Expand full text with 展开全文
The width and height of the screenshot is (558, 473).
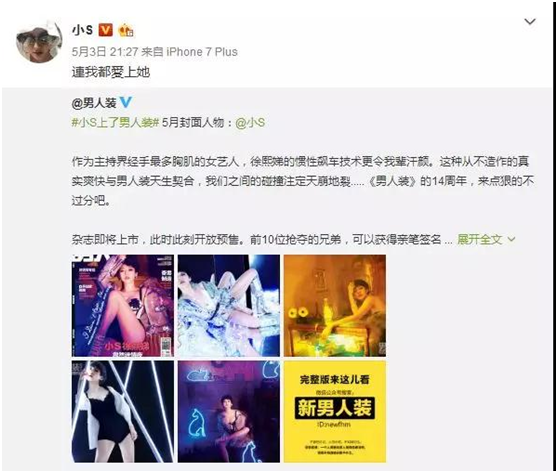(479, 240)
